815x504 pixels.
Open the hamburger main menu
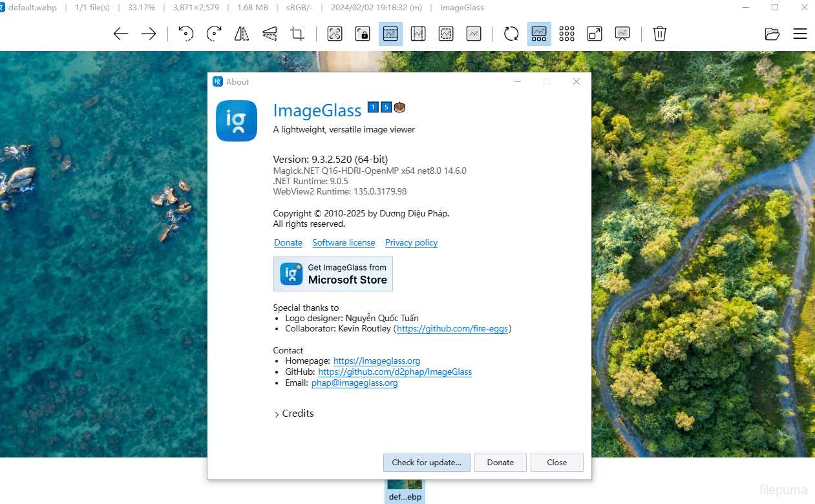(800, 34)
